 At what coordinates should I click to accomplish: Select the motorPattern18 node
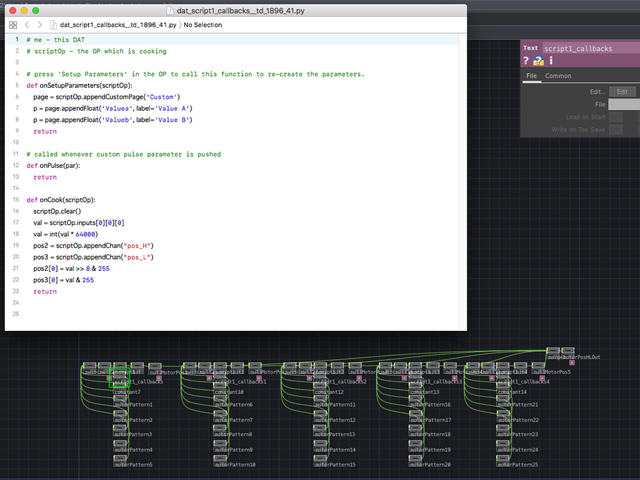point(416,429)
